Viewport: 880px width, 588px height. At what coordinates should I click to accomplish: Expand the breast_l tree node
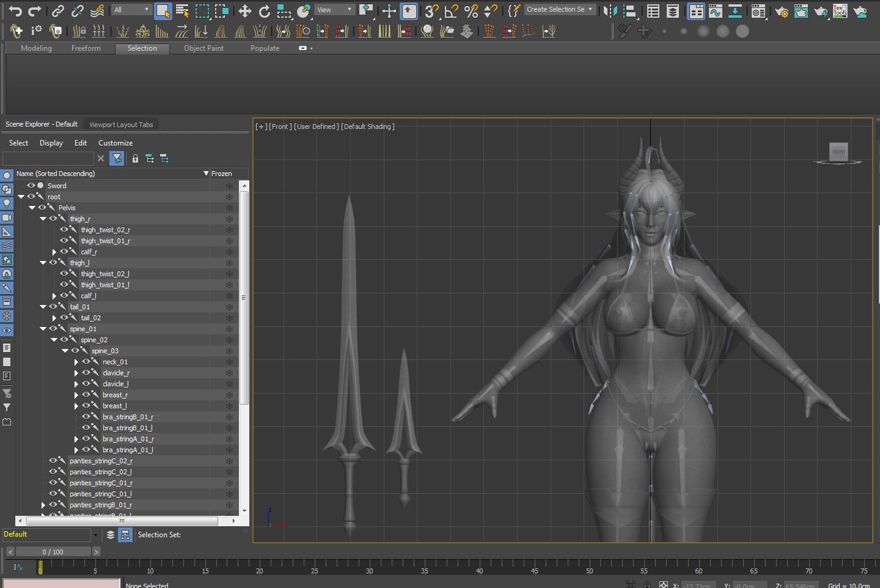pos(76,406)
